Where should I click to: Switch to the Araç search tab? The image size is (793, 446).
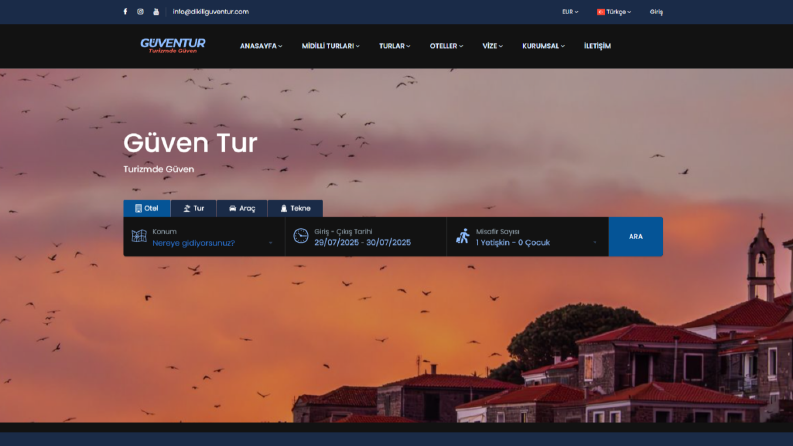242,208
